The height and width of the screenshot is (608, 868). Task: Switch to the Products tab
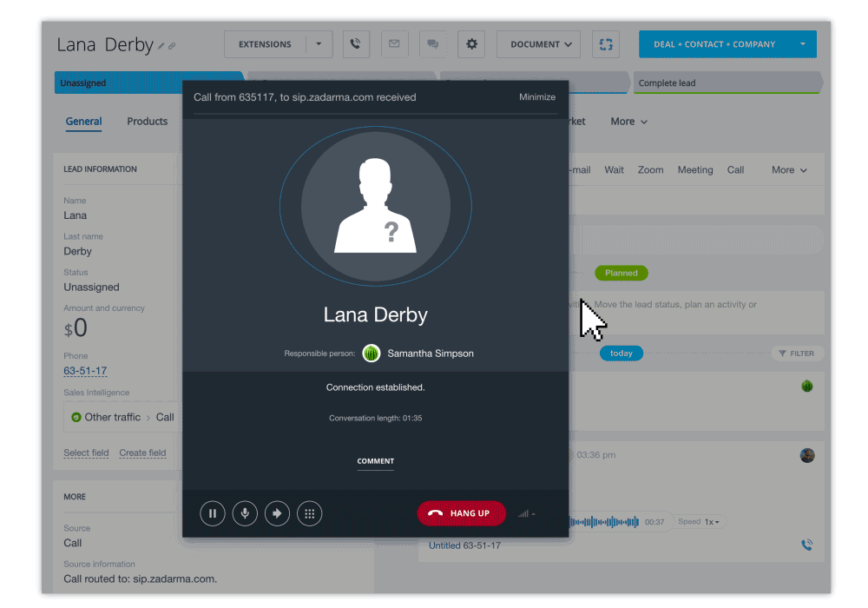[x=147, y=122]
